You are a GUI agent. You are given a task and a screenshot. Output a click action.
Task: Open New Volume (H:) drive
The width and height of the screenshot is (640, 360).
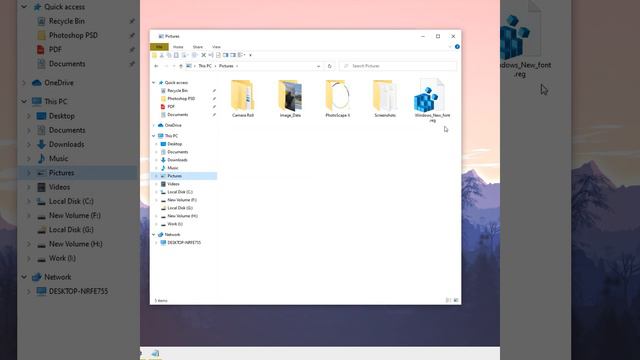click(182, 216)
